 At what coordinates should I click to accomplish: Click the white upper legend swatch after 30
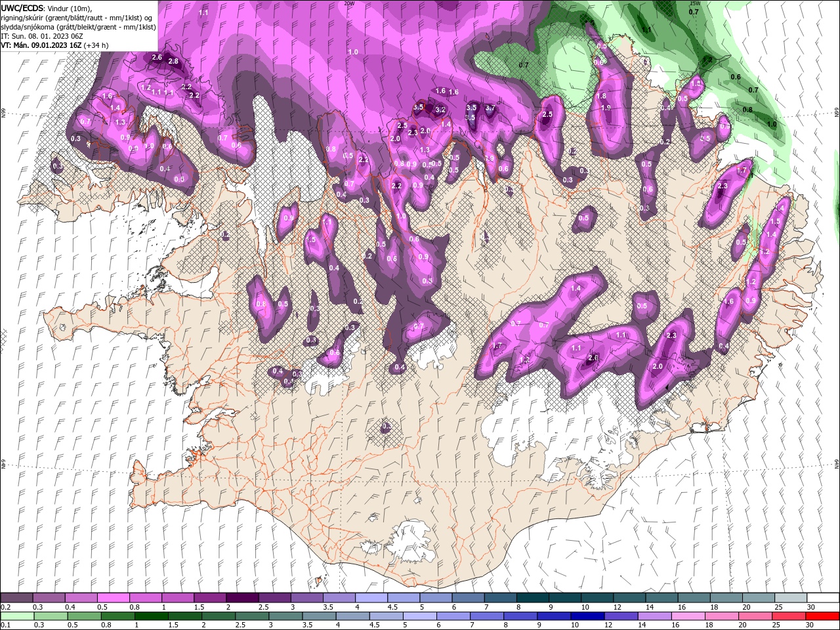(x=822, y=598)
